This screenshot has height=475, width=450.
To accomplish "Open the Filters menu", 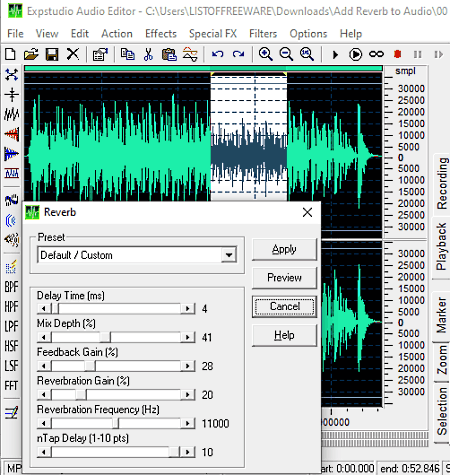I will 263,34.
